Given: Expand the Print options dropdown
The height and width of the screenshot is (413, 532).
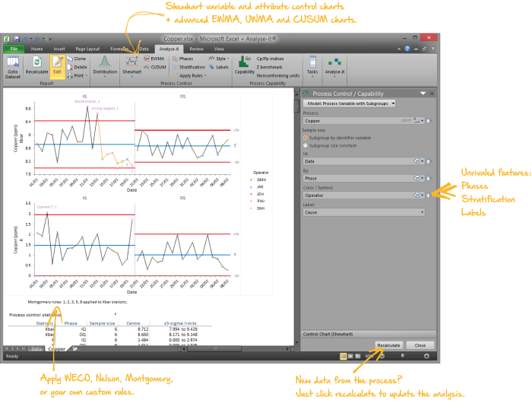Looking at the screenshot, I should click(x=86, y=76).
